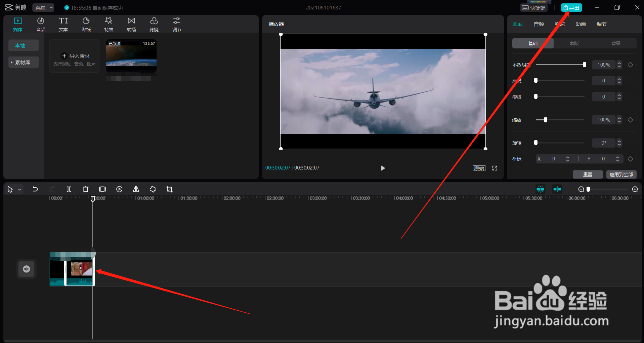Image resolution: width=644 pixels, height=343 pixels.
Task: Click the 磨皮 skin smoothing slider
Action: (560, 81)
